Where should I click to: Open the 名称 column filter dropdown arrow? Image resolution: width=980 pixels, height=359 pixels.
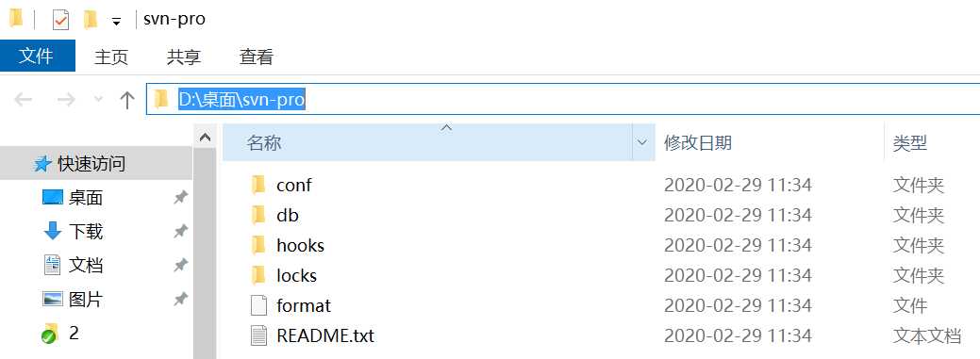point(642,143)
